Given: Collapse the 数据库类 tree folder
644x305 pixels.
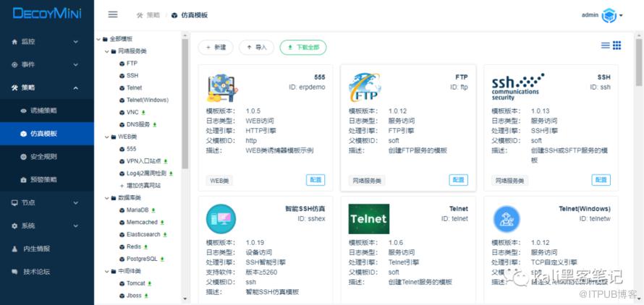Looking at the screenshot, I should pyautogui.click(x=106, y=198).
